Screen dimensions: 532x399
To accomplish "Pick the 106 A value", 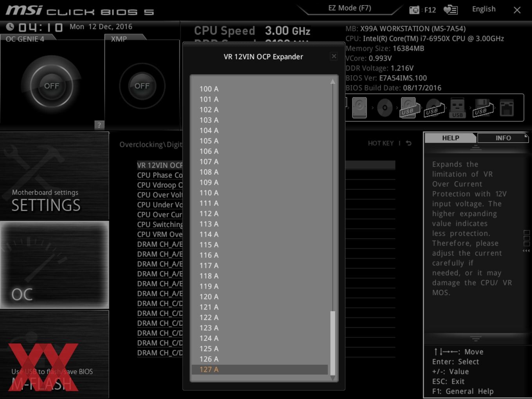I will 260,151.
